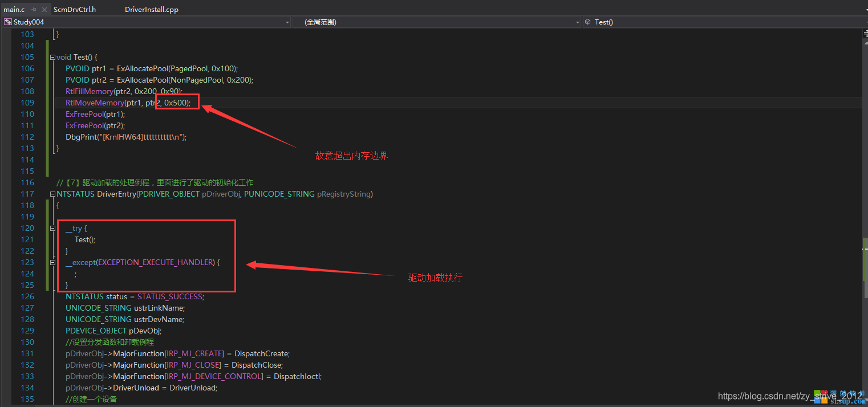The image size is (868, 407).
Task: Click PVOID ptr1 declaration on line 106
Action: pos(86,68)
